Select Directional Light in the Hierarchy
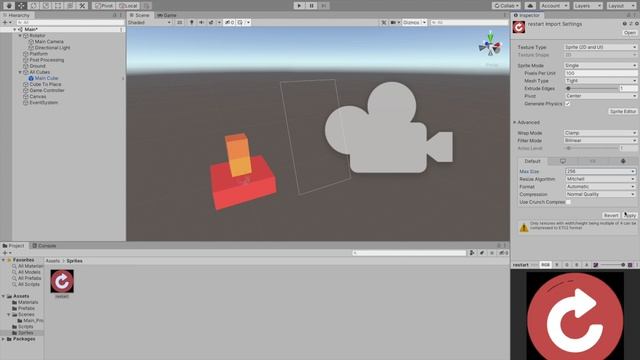640x360 pixels. pyautogui.click(x=52, y=48)
